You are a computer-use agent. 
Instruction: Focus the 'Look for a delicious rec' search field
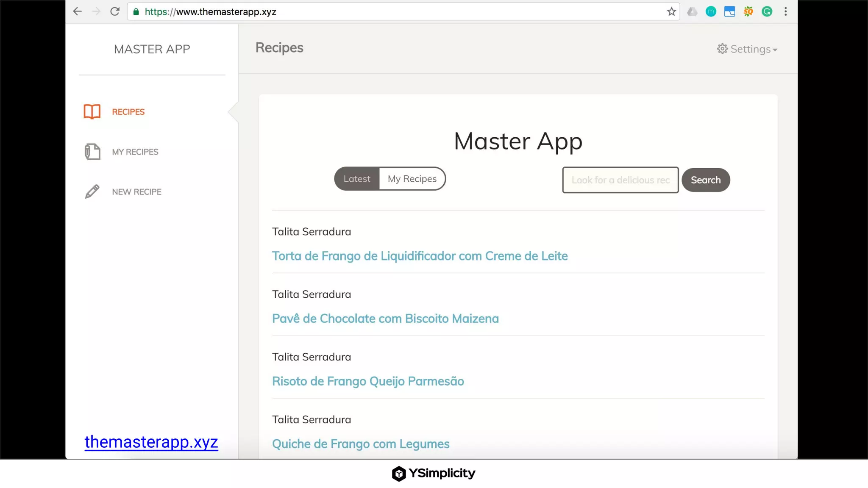620,180
